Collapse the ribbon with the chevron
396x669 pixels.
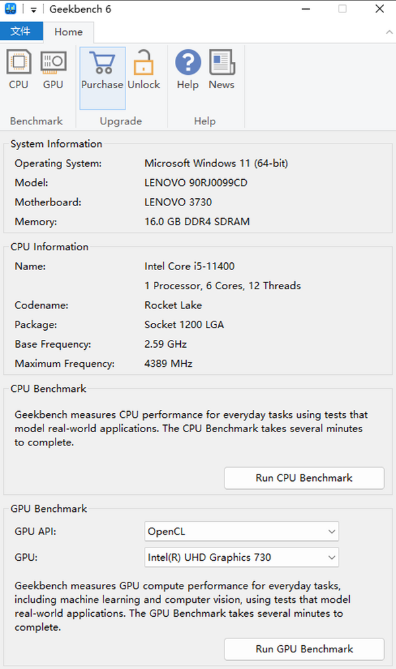pos(389,32)
